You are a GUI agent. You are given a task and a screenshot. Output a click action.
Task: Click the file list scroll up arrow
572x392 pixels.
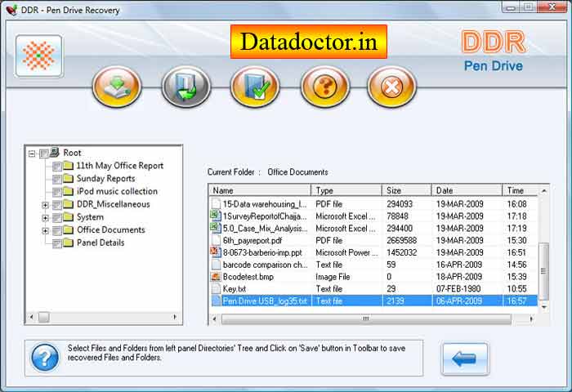pyautogui.click(x=544, y=191)
